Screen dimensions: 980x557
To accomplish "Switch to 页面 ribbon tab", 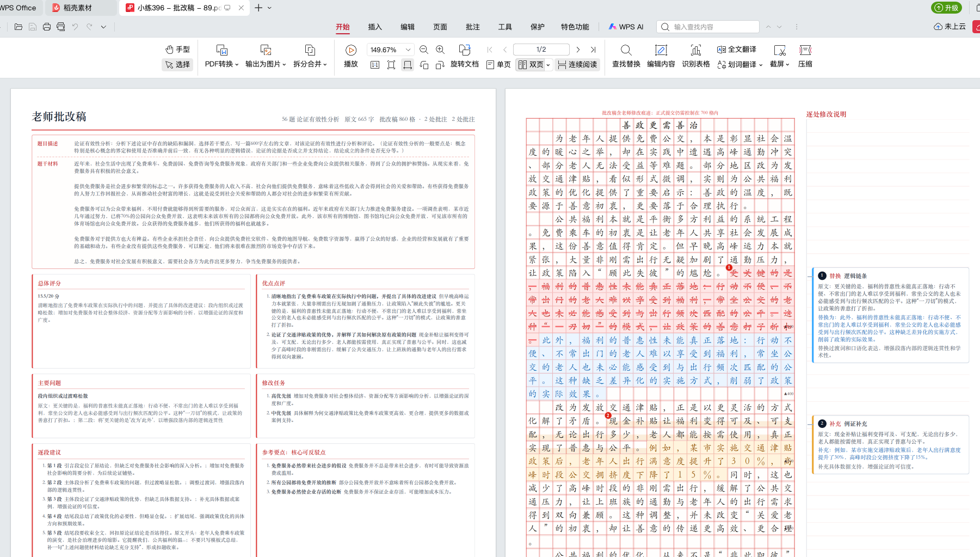I will (x=440, y=27).
